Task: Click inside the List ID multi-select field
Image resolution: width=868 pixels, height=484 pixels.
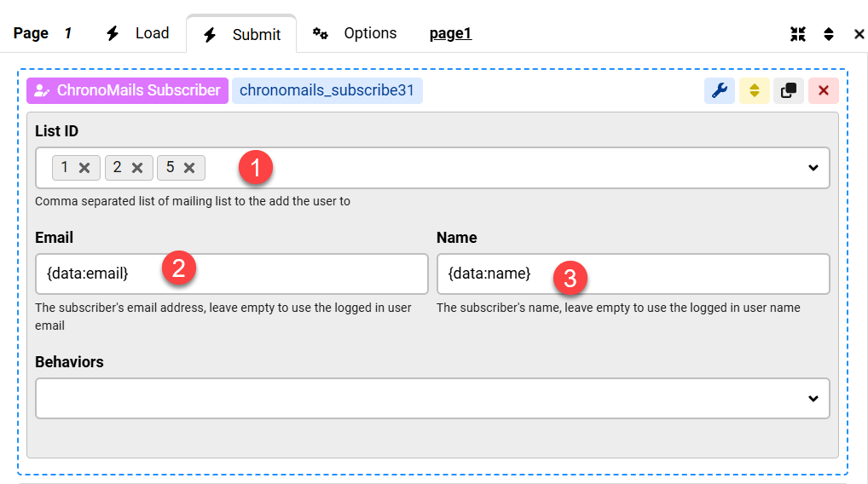Action: [x=432, y=168]
